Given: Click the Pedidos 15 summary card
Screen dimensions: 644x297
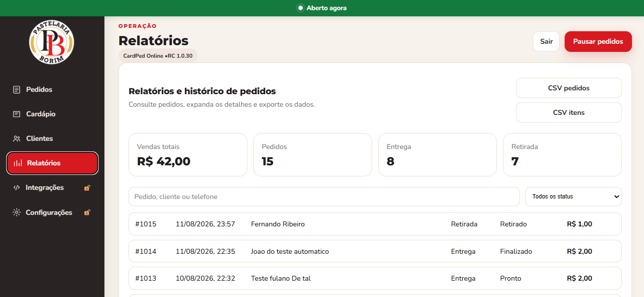Looking at the screenshot, I should (x=312, y=155).
